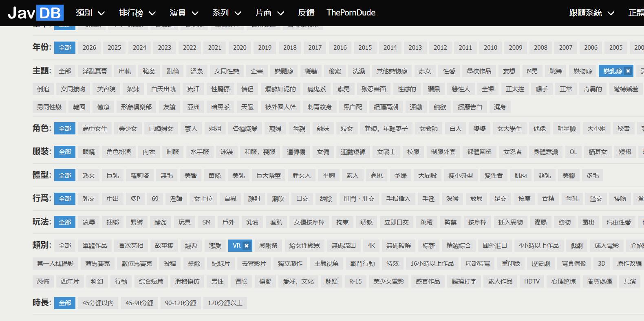Choose the 按摩 tag in 行爲 row
The image size is (644, 321).
tap(524, 199)
